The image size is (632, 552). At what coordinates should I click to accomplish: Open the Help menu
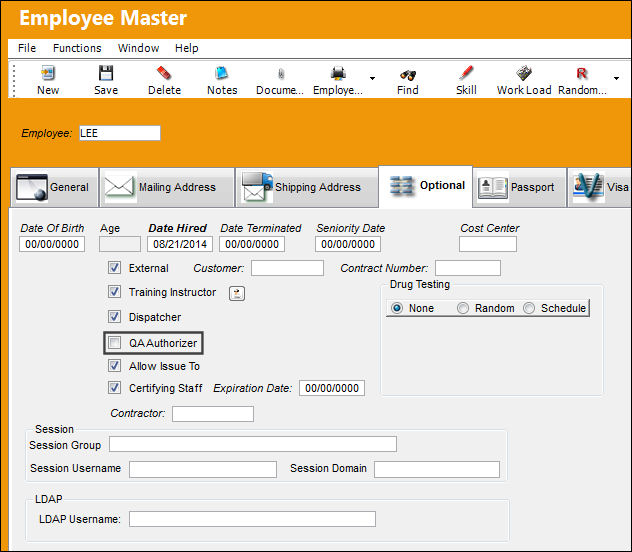186,48
